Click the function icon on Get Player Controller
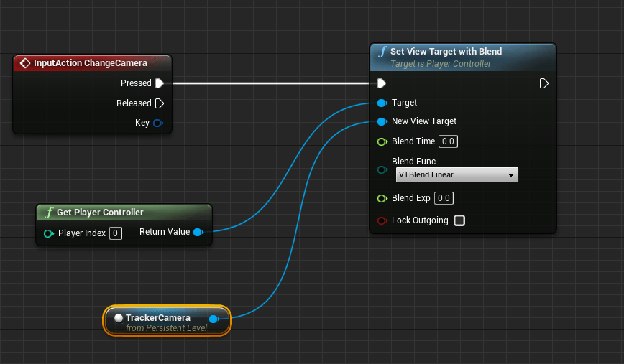The width and height of the screenshot is (624, 364). 49,213
